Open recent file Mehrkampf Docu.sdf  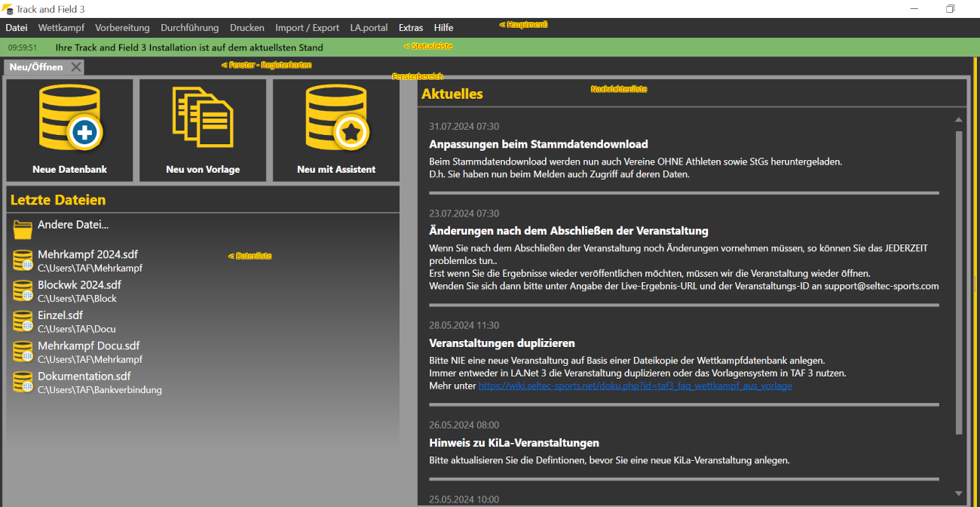(x=89, y=346)
